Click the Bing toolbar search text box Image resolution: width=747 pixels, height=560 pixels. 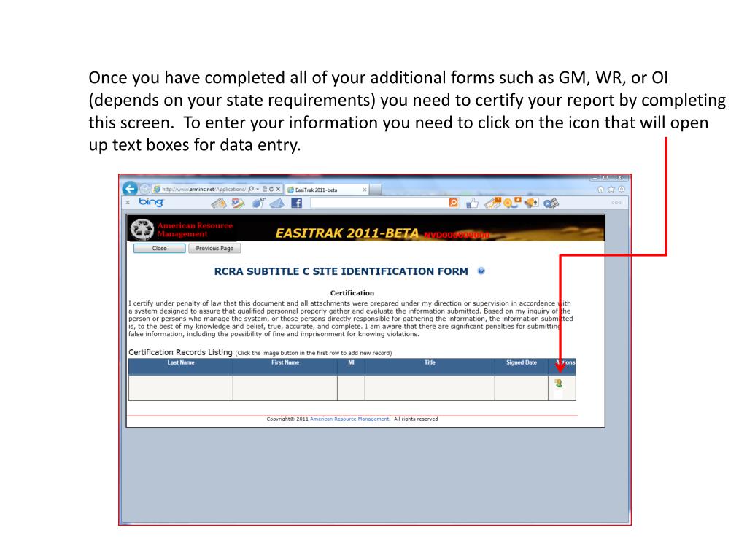coord(379,203)
